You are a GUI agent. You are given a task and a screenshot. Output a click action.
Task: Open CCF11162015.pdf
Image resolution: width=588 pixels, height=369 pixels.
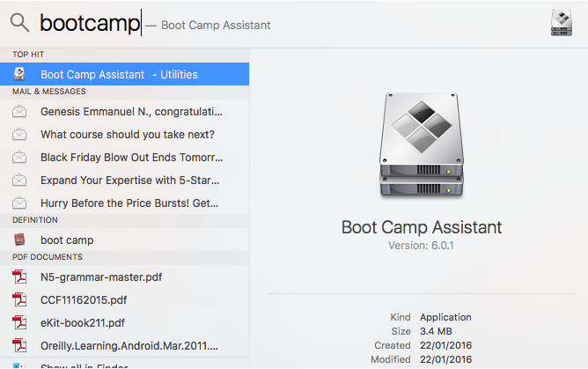point(124,299)
